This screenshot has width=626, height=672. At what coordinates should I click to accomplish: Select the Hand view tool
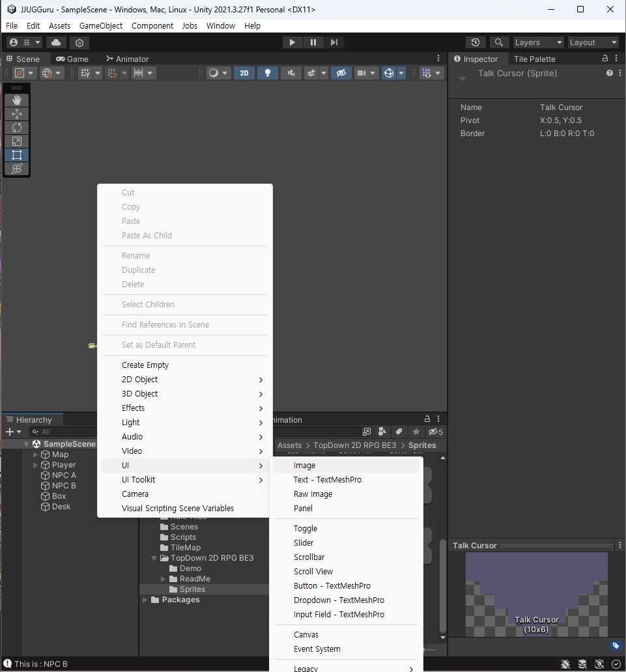(x=17, y=100)
